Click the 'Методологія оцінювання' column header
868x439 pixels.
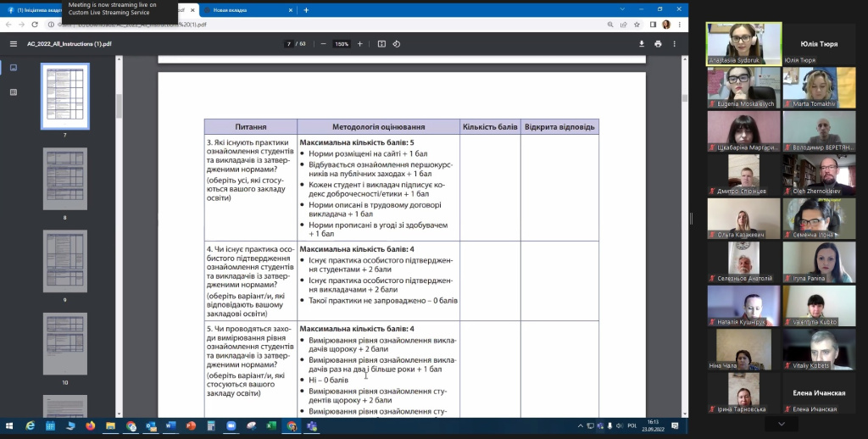pos(379,127)
